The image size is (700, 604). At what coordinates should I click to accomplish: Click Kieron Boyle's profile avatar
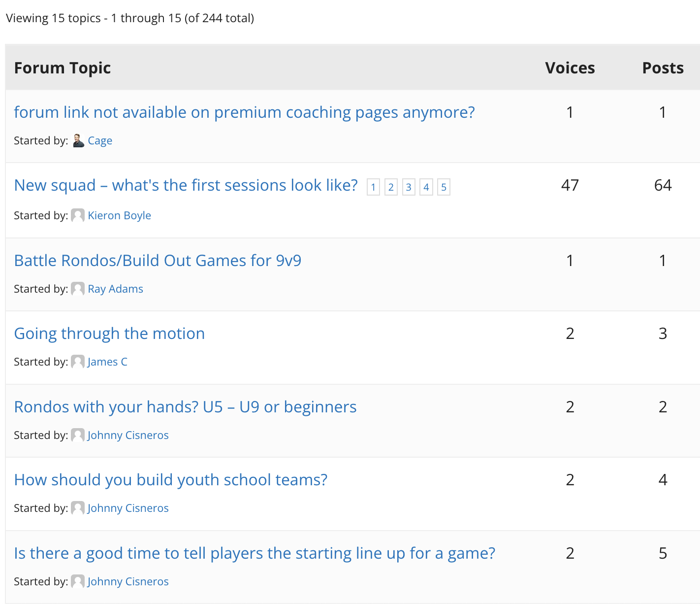[x=77, y=215]
